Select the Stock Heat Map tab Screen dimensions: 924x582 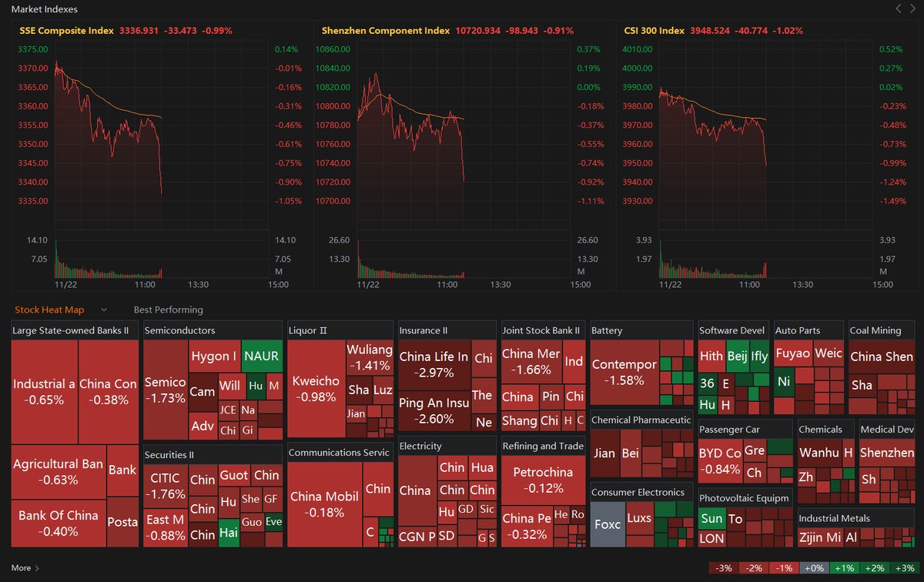[x=49, y=309]
